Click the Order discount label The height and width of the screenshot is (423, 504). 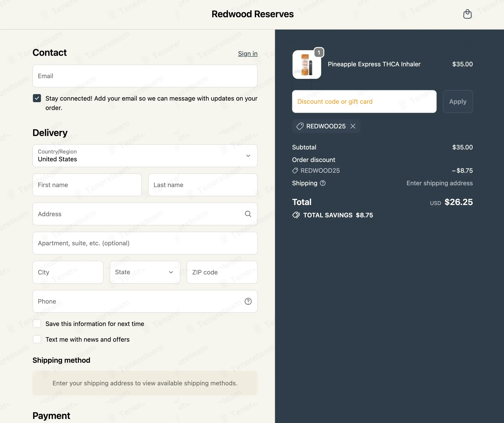tap(314, 160)
